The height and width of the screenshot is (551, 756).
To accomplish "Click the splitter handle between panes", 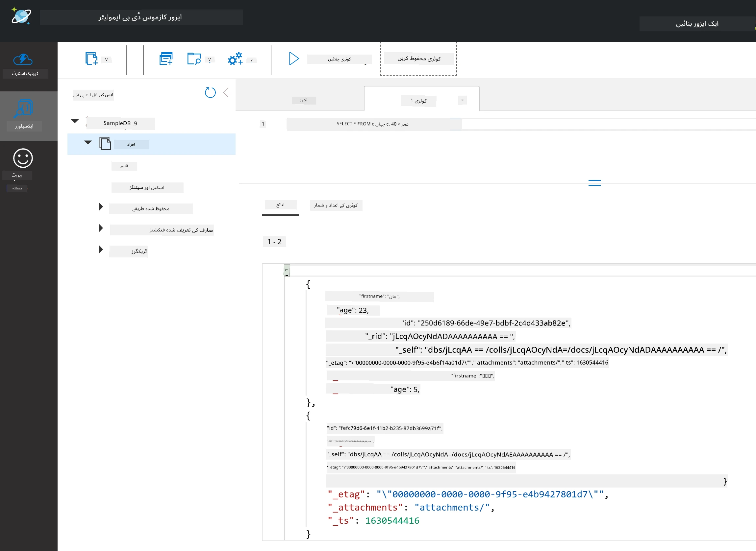I will pos(594,183).
